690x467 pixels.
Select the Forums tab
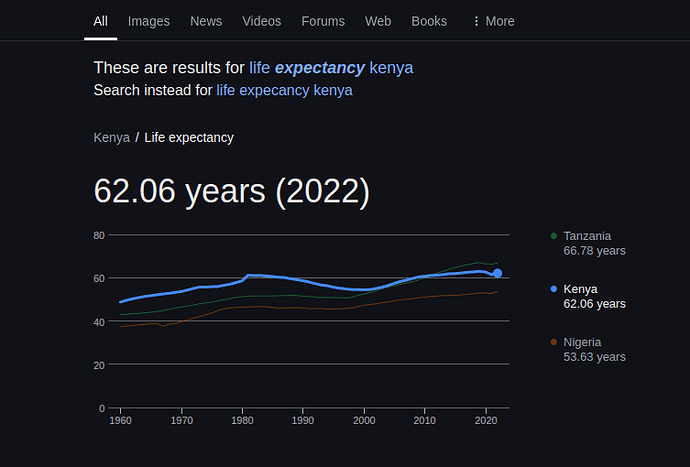coord(323,21)
